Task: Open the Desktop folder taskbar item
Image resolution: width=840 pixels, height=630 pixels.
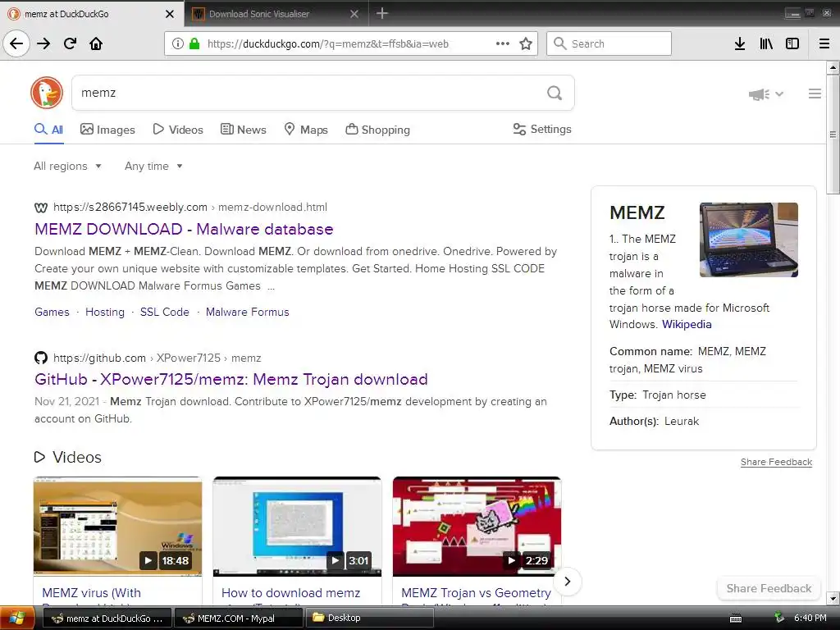Action: pyautogui.click(x=370, y=619)
